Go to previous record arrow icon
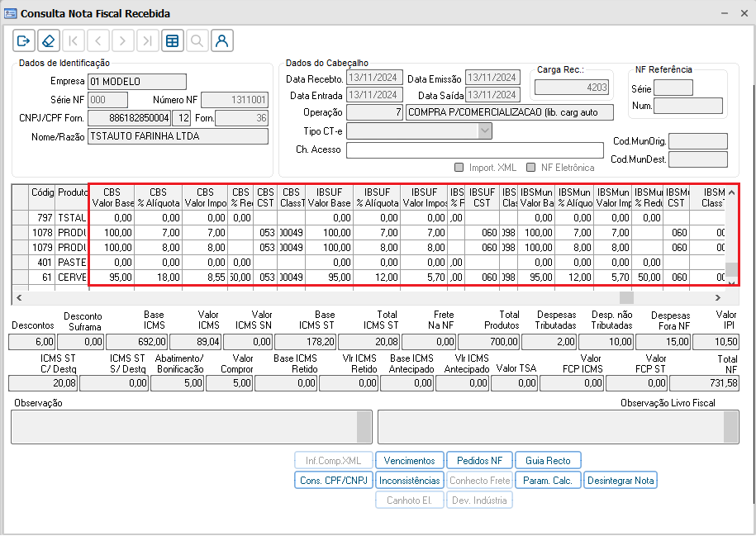This screenshot has width=756, height=536. [x=97, y=40]
